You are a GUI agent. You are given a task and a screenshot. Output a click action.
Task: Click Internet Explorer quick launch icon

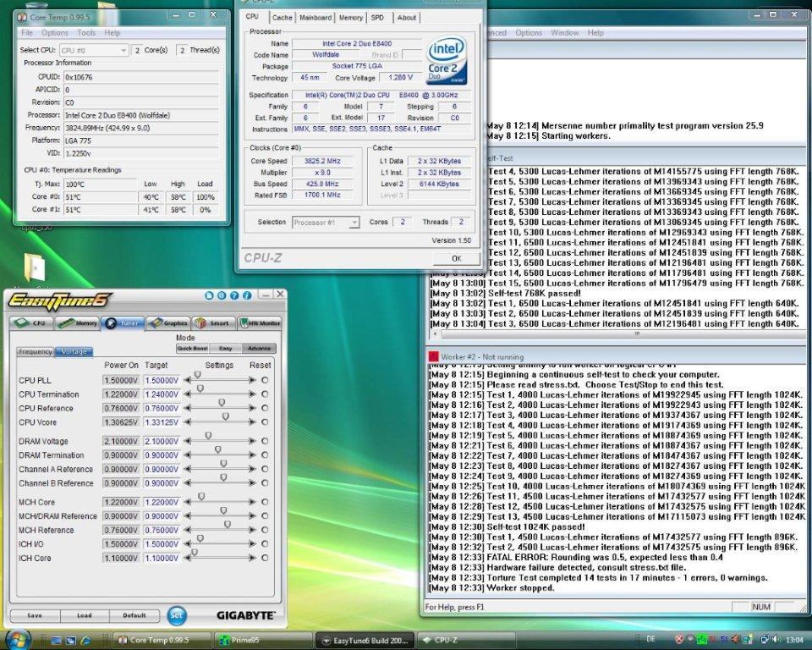click(85, 640)
